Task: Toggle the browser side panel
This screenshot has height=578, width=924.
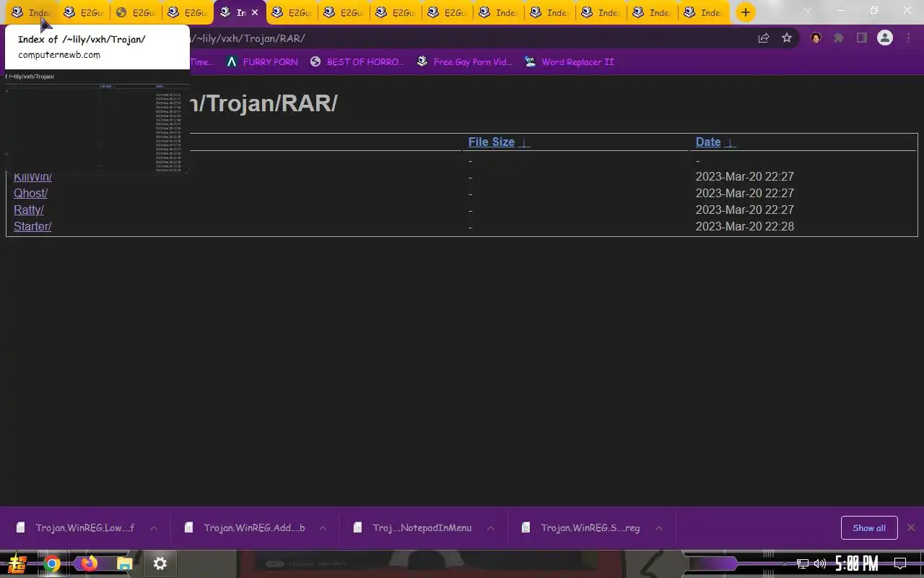Action: pos(862,38)
